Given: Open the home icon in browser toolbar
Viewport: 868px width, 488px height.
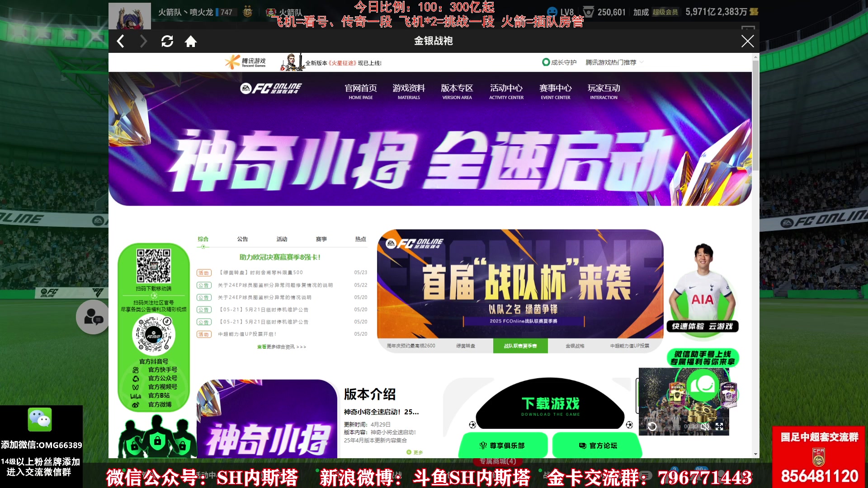Looking at the screenshot, I should (x=191, y=42).
